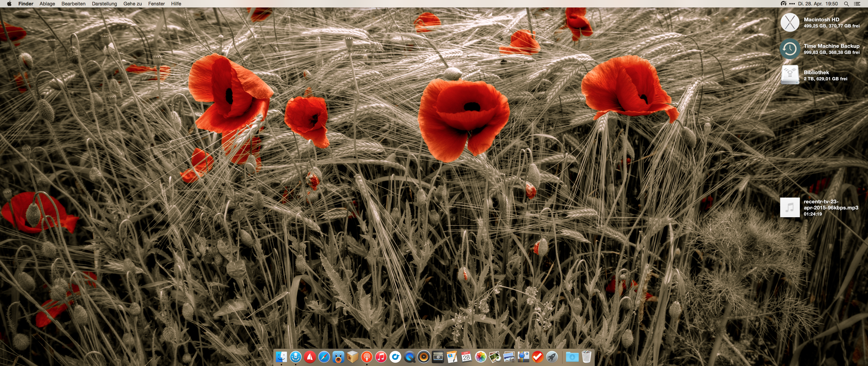
Task: Launch the red sailboat app in the Dock
Action: click(x=310, y=357)
